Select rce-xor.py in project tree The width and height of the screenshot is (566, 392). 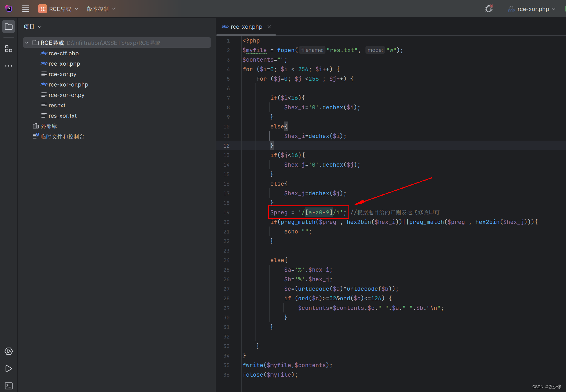click(63, 74)
